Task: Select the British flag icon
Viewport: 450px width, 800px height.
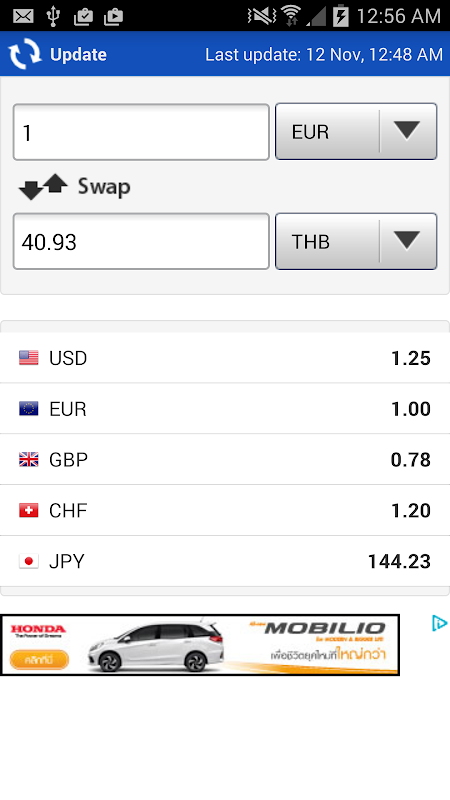Action: click(x=29, y=459)
